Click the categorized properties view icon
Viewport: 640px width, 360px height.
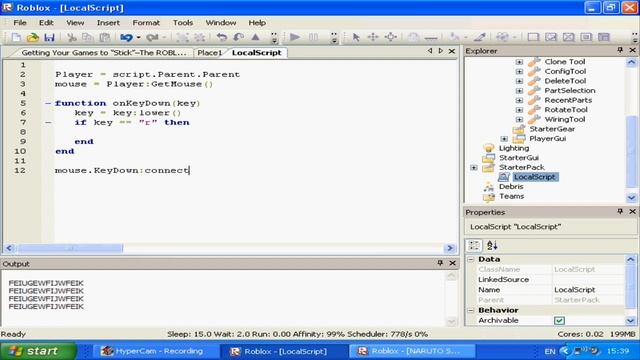[x=474, y=245]
